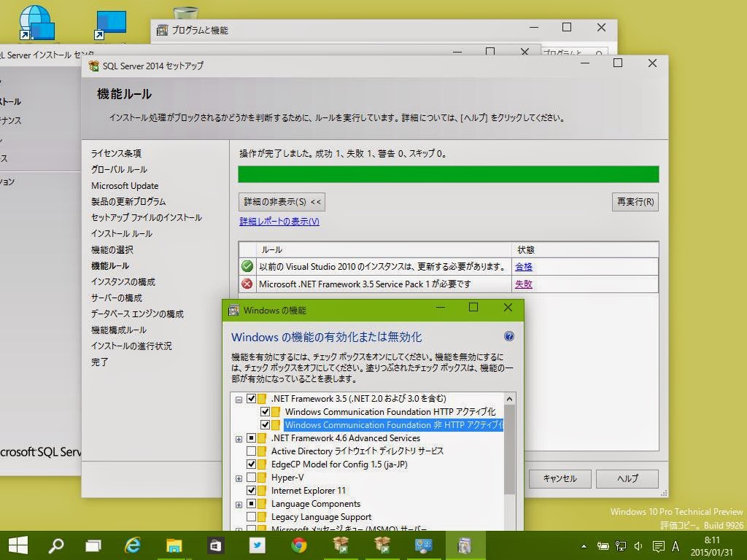Open Task View on the taskbar
Screen dimensions: 747x560
pos(93,545)
